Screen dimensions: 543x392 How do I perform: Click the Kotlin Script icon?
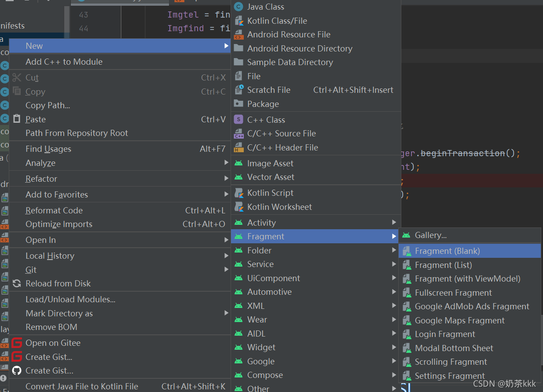pos(238,193)
